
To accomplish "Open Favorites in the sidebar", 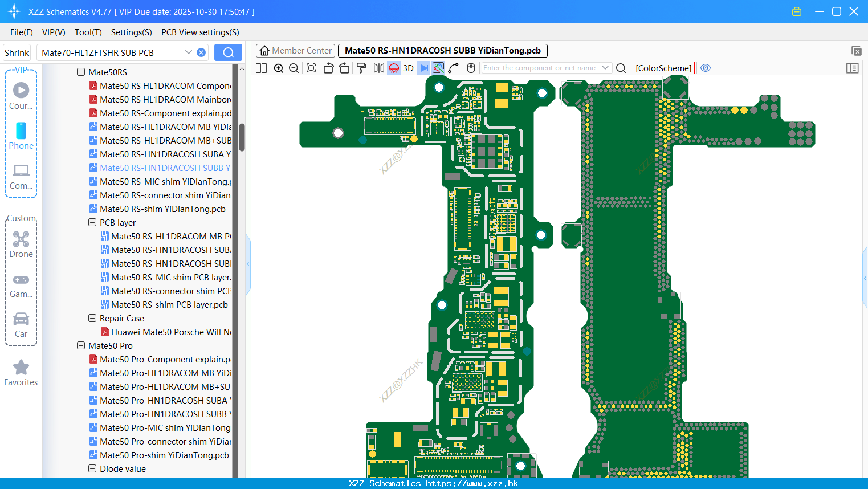I will pos(21,373).
